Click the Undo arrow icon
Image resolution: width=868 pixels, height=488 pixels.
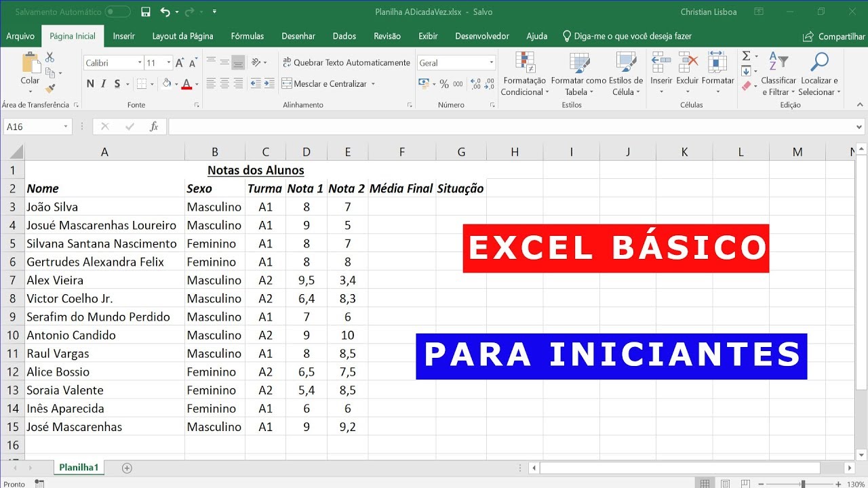tap(165, 12)
